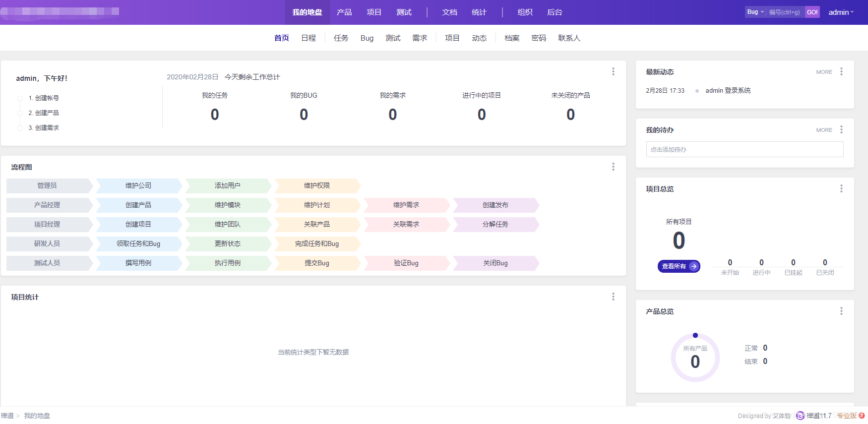
Task: Open 文档 in top navigation
Action: pos(449,12)
